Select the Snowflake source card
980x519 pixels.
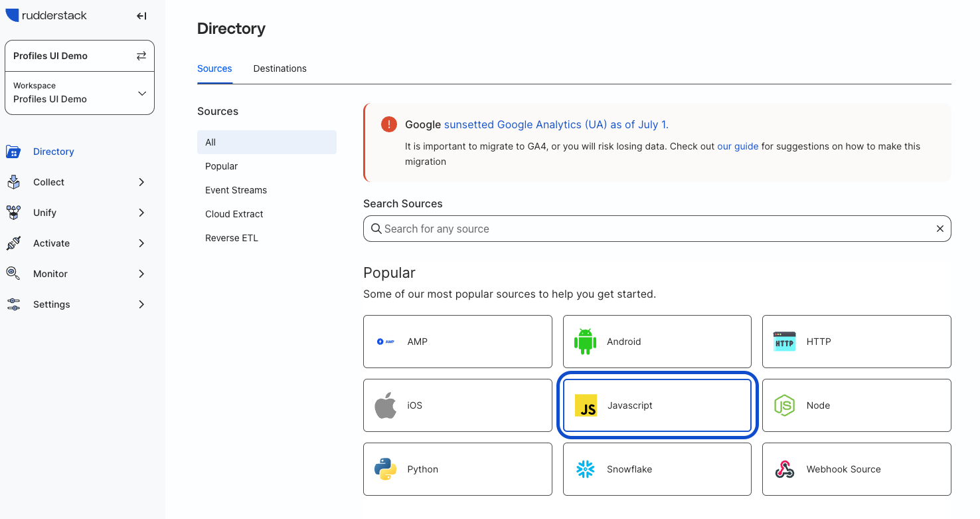(657, 469)
